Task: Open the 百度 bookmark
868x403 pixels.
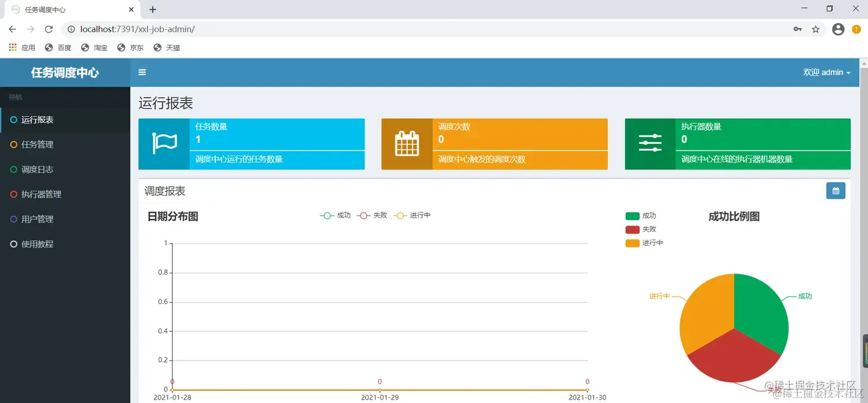Action: (x=58, y=48)
